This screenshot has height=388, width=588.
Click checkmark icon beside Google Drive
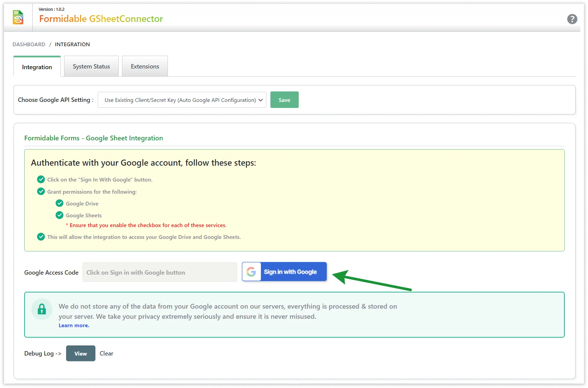(59, 203)
